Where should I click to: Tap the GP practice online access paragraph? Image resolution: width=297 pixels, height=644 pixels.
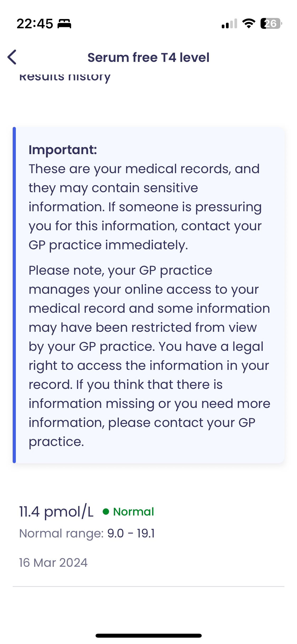(x=149, y=356)
